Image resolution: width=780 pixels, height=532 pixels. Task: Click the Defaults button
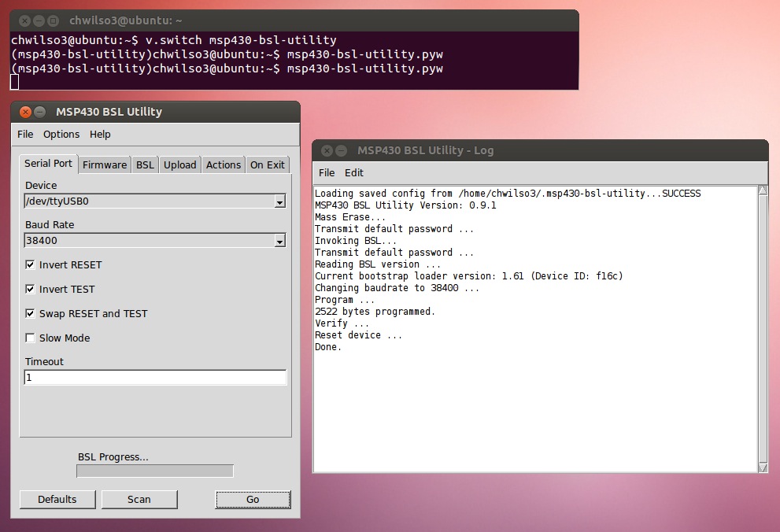tap(57, 499)
